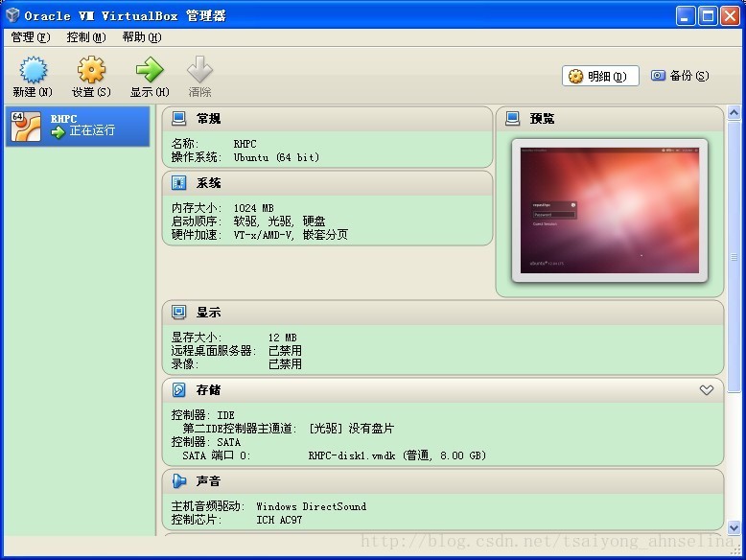
Task: Click the Storage (存储) section disk icon
Action: pyautogui.click(x=178, y=389)
